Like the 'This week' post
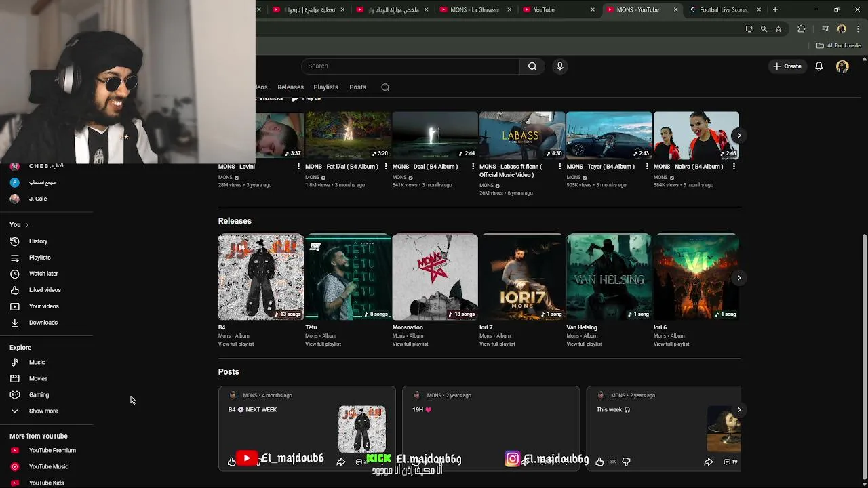 click(x=599, y=462)
